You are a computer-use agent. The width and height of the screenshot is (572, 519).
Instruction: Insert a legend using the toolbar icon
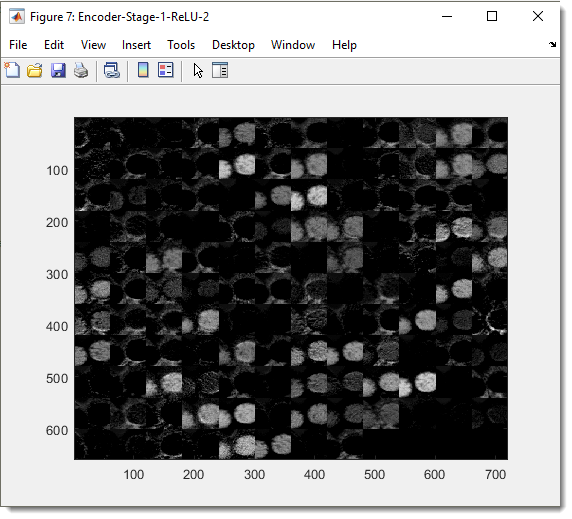(166, 70)
